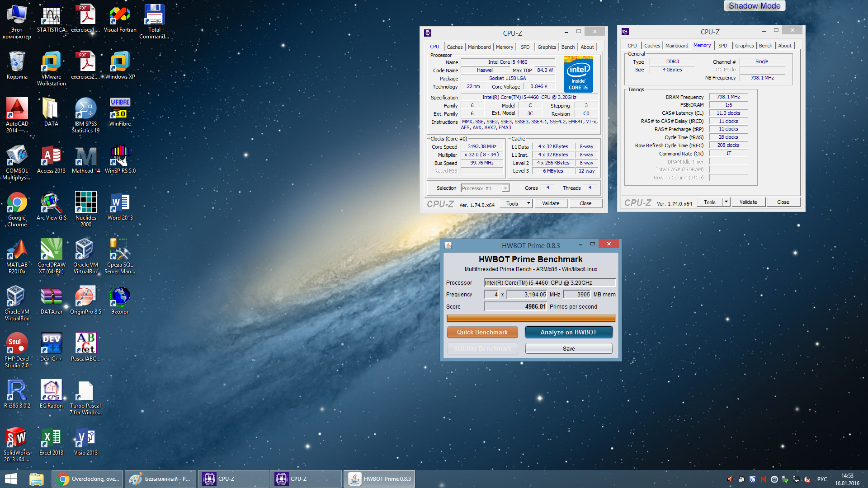Image resolution: width=868 pixels, height=488 pixels.
Task: Click Tools button in left CPU-Z window
Action: coord(512,203)
